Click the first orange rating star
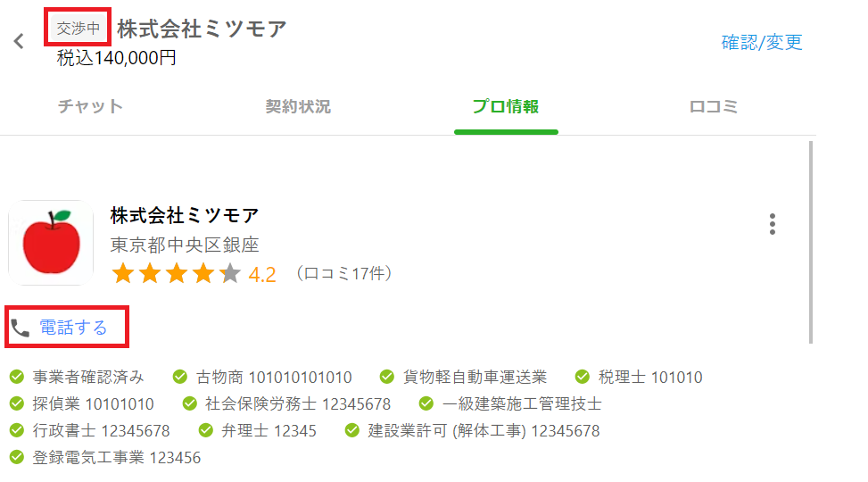Image resolution: width=868 pixels, height=482 pixels. (x=123, y=274)
